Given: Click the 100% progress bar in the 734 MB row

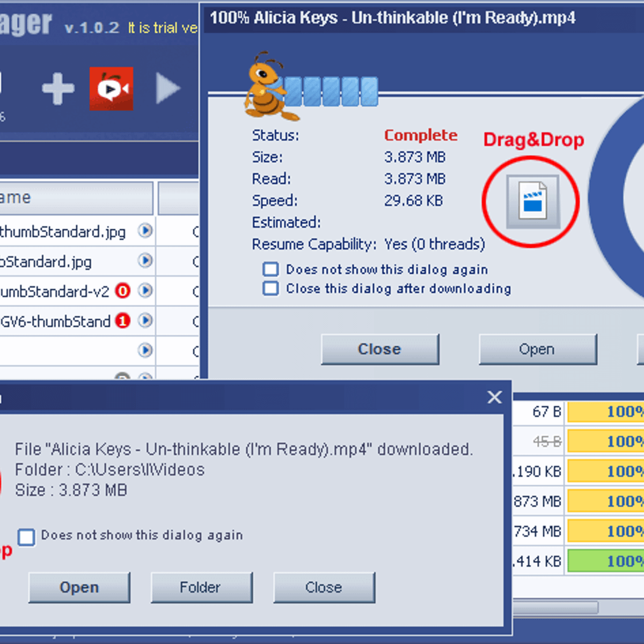Looking at the screenshot, I should coord(605,531).
